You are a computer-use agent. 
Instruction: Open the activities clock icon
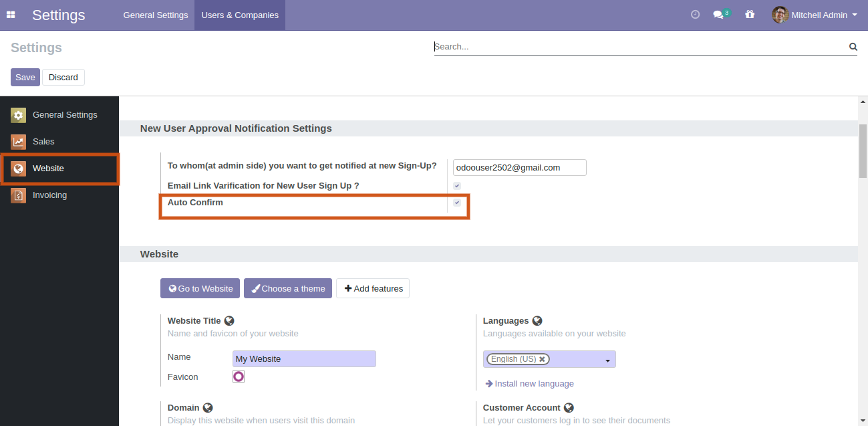(x=695, y=15)
